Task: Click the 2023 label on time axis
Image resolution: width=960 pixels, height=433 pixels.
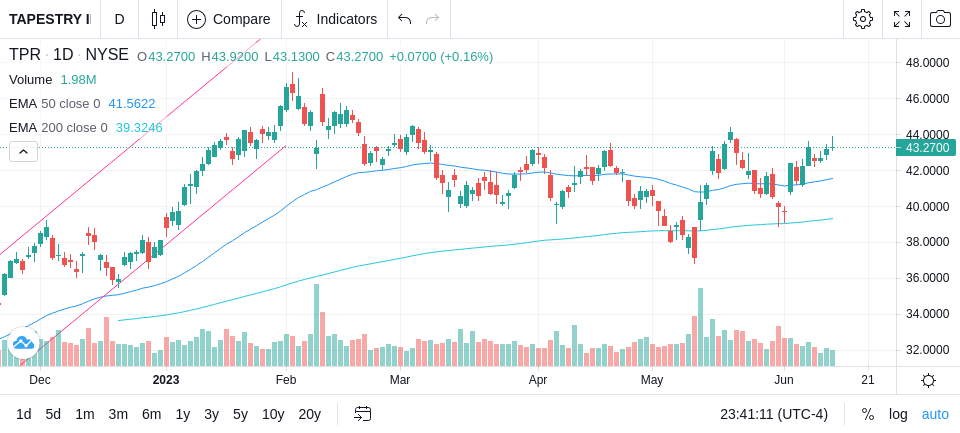Action: [166, 380]
